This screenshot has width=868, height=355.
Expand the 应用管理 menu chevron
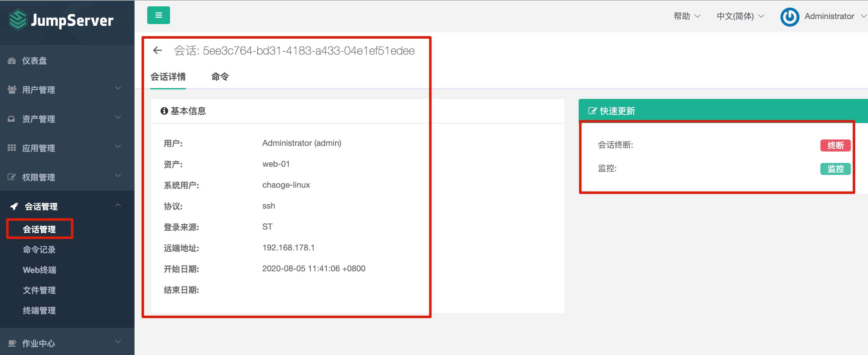point(118,147)
